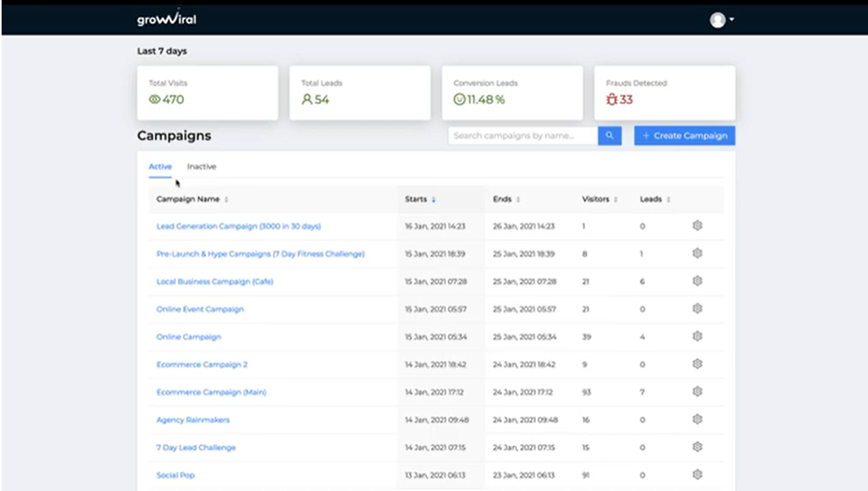Select the Frauds Detected 33 card

[665, 93]
